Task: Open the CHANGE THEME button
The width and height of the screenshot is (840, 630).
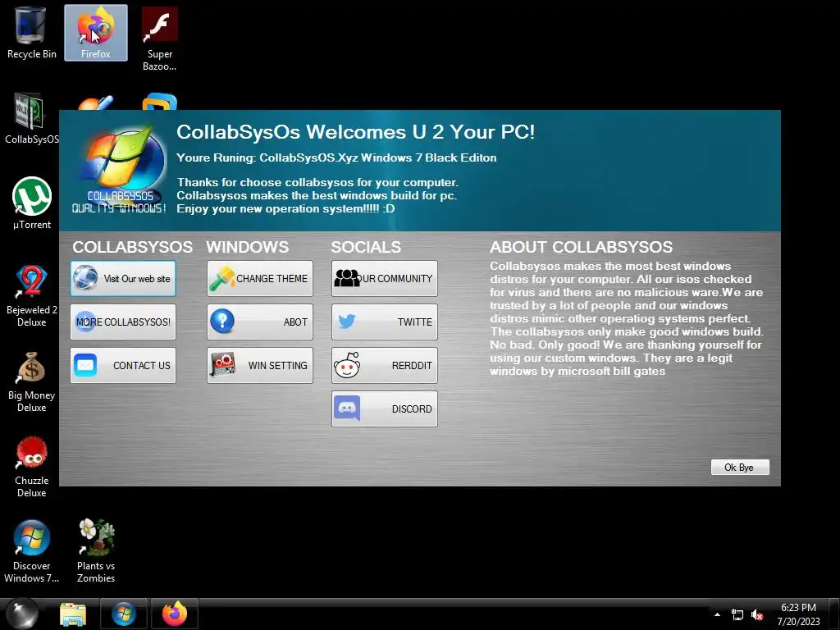Action: (x=260, y=279)
